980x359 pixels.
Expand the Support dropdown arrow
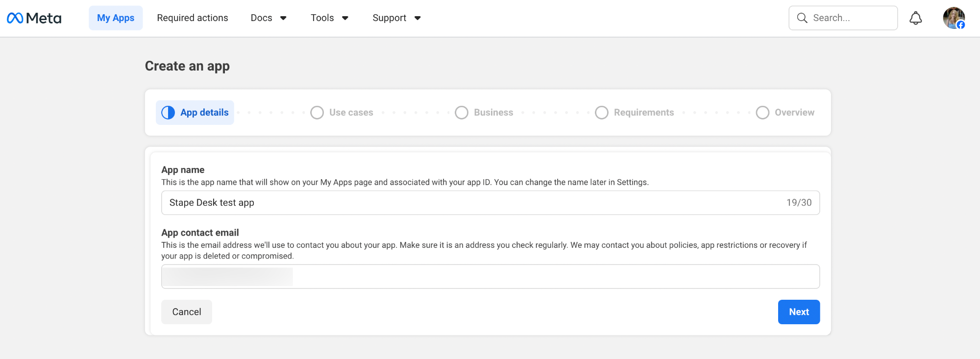[417, 18]
